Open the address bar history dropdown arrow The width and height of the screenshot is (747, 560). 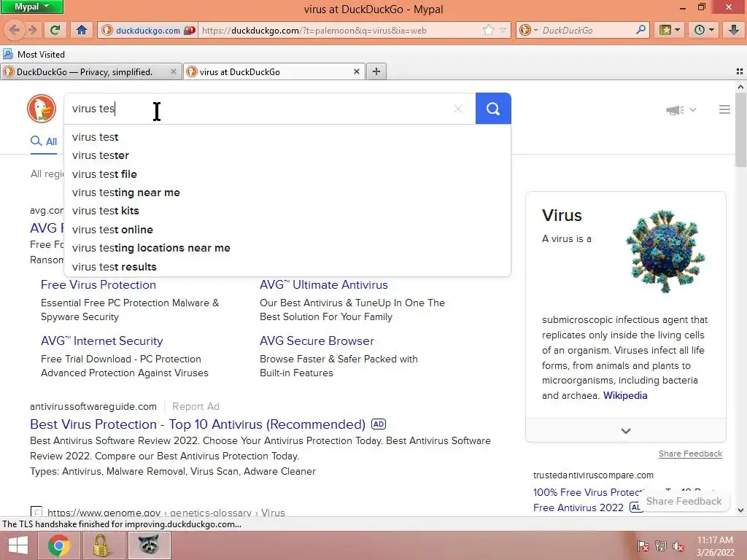coord(503,31)
